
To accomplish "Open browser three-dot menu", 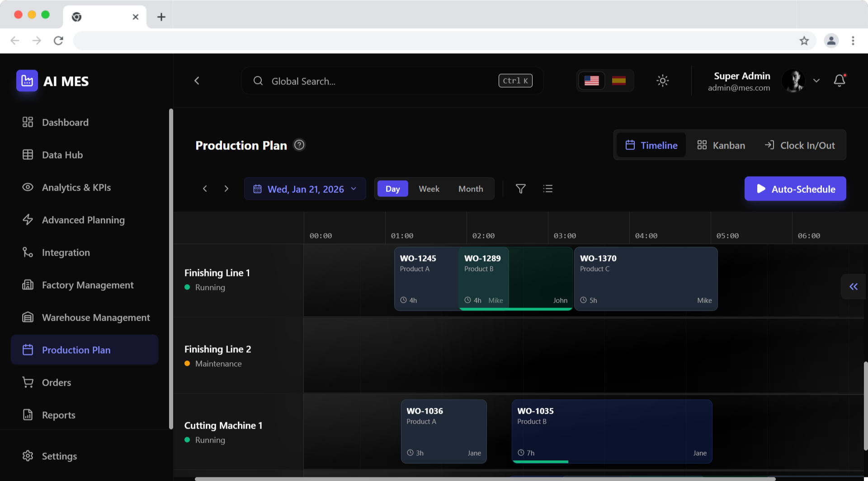I will (x=853, y=41).
